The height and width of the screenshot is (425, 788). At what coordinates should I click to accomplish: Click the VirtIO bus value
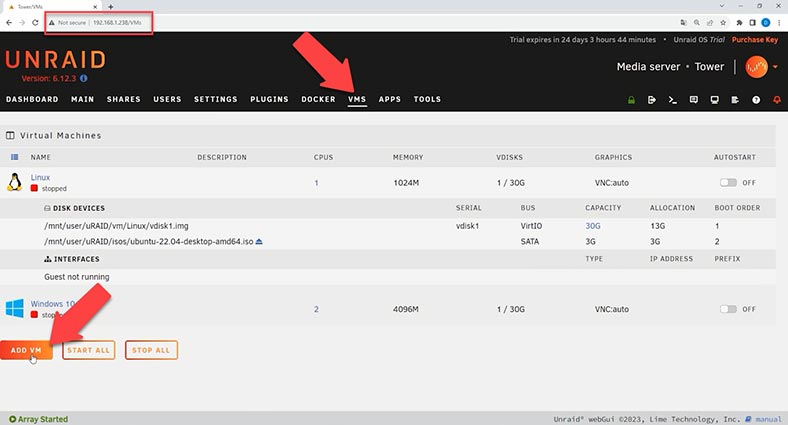point(531,226)
